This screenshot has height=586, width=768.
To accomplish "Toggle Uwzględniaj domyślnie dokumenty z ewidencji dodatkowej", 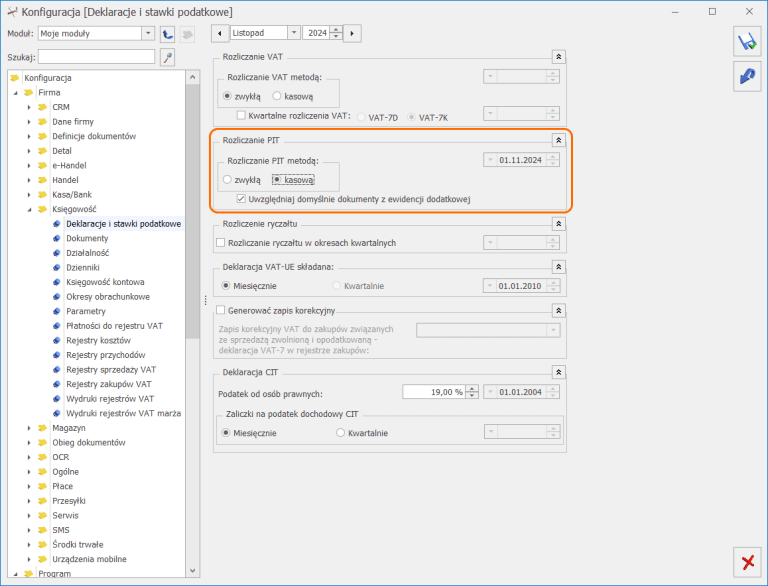I will (x=241, y=199).
